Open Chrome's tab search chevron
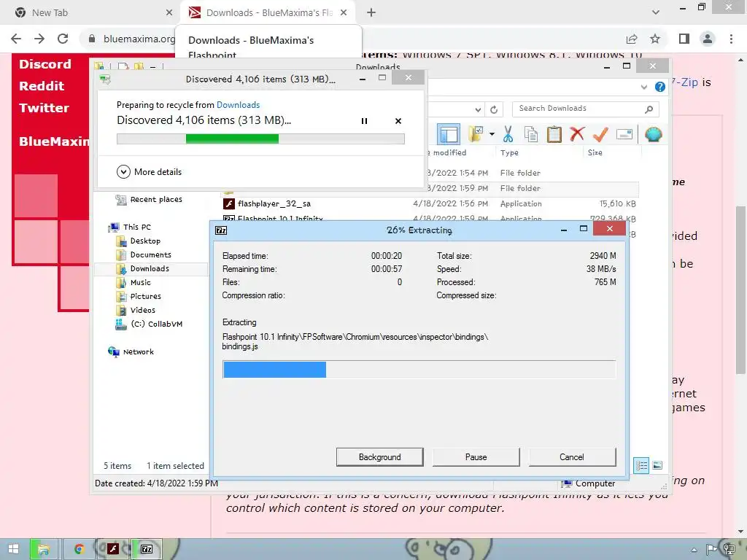Viewport: 747px width, 560px height. 656,13
